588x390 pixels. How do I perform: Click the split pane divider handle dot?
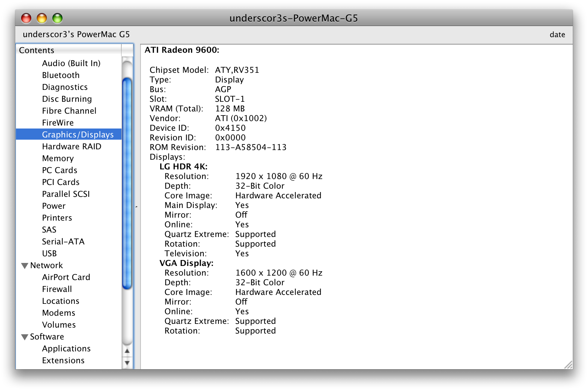point(137,207)
